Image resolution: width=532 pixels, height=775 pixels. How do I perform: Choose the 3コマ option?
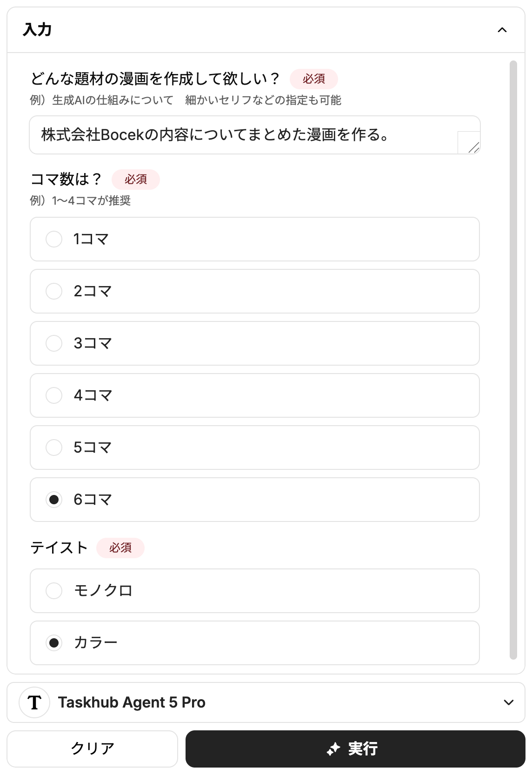[54, 343]
